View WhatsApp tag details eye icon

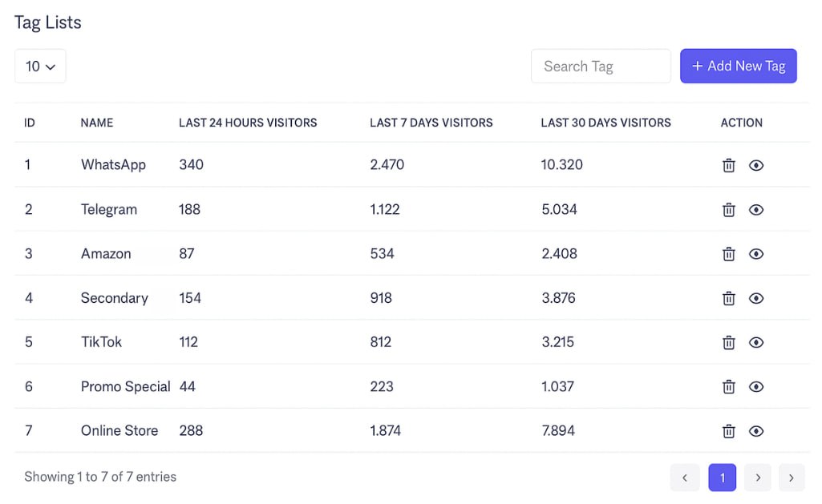755,166
